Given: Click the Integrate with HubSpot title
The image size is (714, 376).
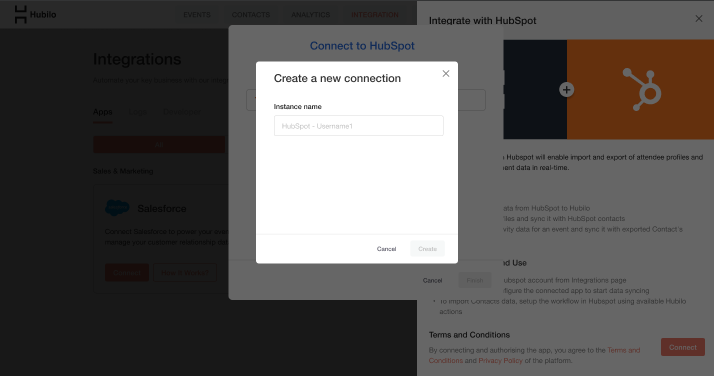Looking at the screenshot, I should coord(482,20).
